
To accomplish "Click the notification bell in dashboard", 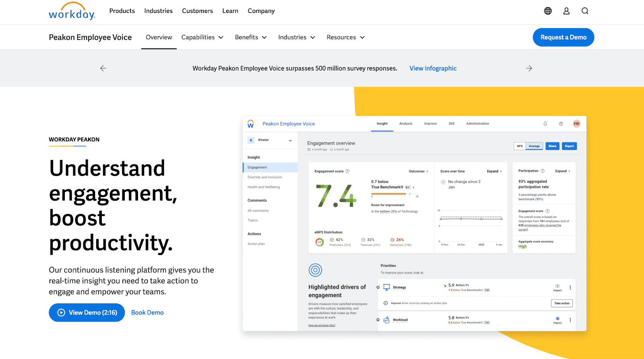I will click(545, 124).
